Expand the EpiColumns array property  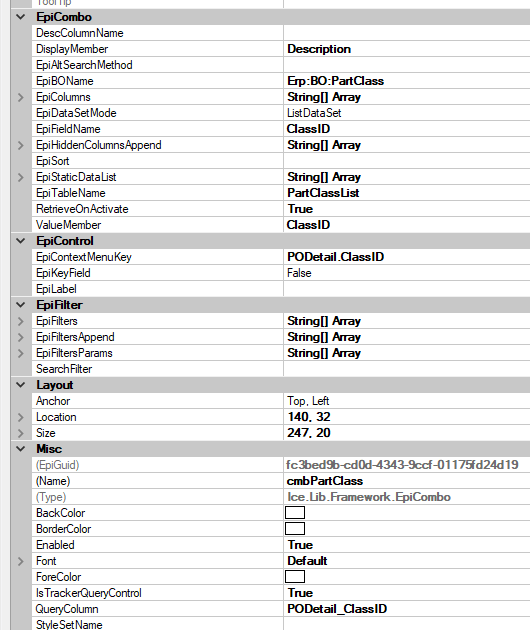click(x=20, y=97)
